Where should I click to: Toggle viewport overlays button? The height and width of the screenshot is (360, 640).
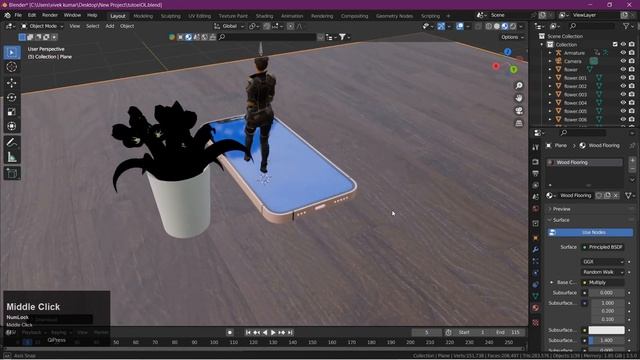coord(460,26)
